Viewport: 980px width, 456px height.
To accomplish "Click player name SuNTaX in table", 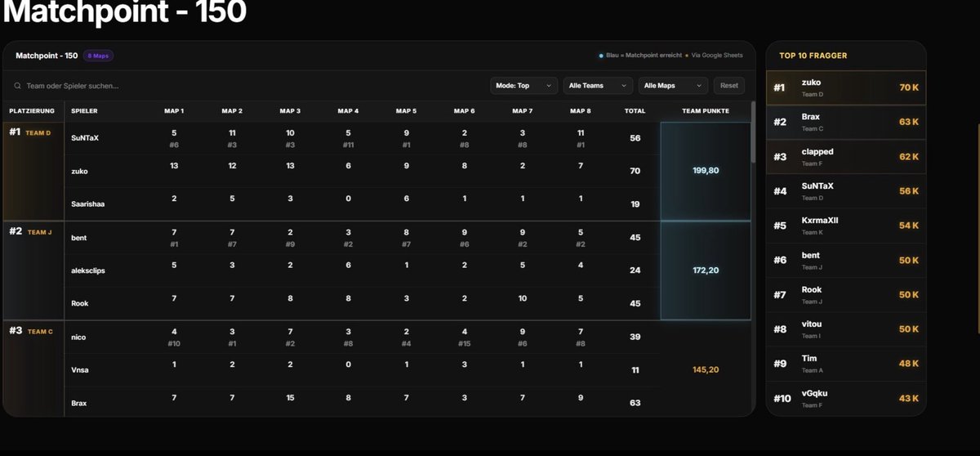I will 85,138.
